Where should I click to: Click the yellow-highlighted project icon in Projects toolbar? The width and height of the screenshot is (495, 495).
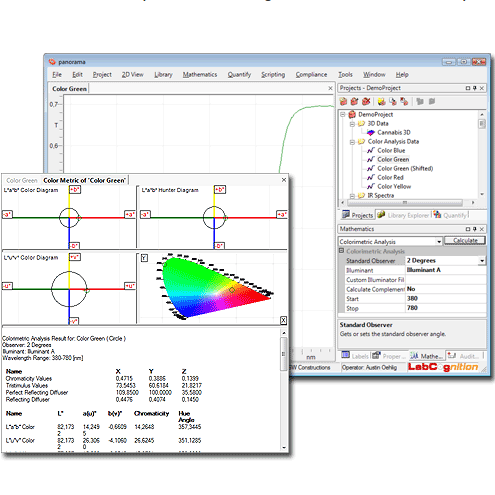(381, 101)
